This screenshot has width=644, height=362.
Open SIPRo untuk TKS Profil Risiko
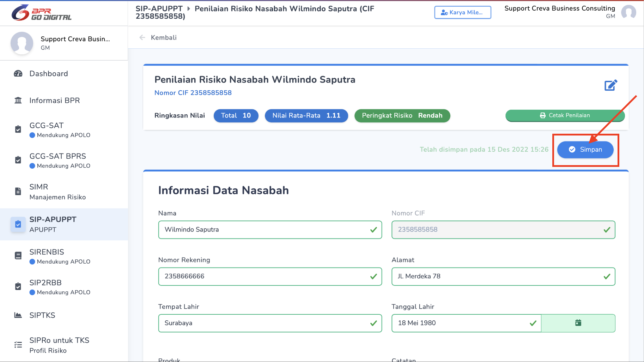click(x=64, y=345)
